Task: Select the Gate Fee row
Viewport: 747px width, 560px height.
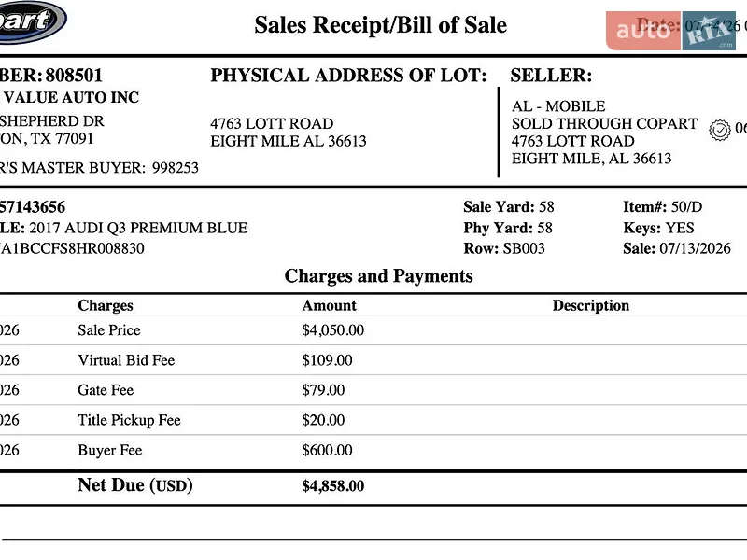Action: click(373, 390)
